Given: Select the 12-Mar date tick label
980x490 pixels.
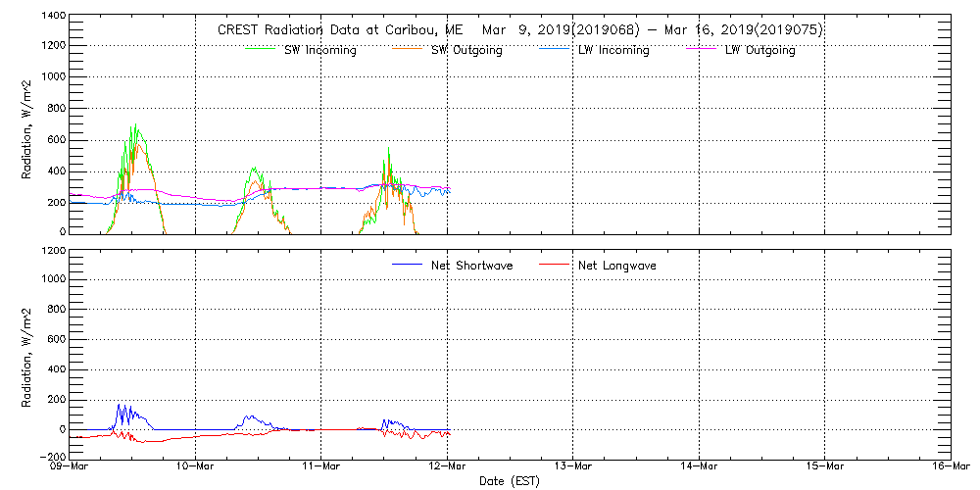Looking at the screenshot, I should (448, 467).
